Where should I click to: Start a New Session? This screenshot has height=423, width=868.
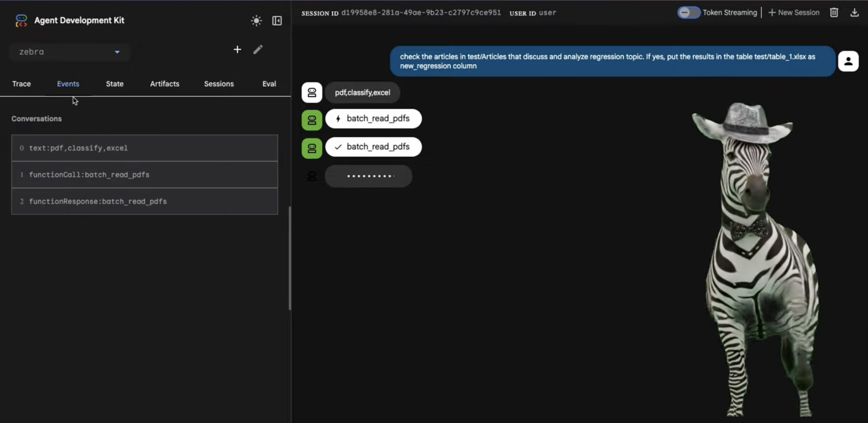(794, 13)
